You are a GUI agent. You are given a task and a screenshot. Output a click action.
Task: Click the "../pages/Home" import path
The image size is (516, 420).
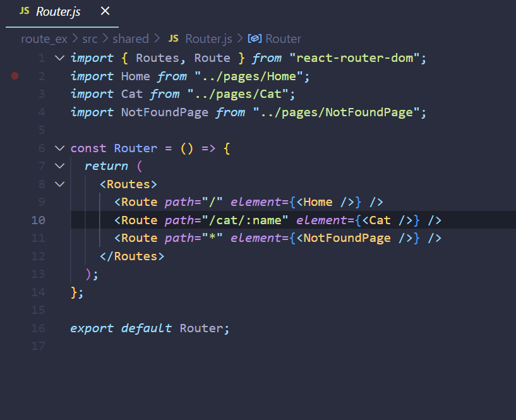248,76
